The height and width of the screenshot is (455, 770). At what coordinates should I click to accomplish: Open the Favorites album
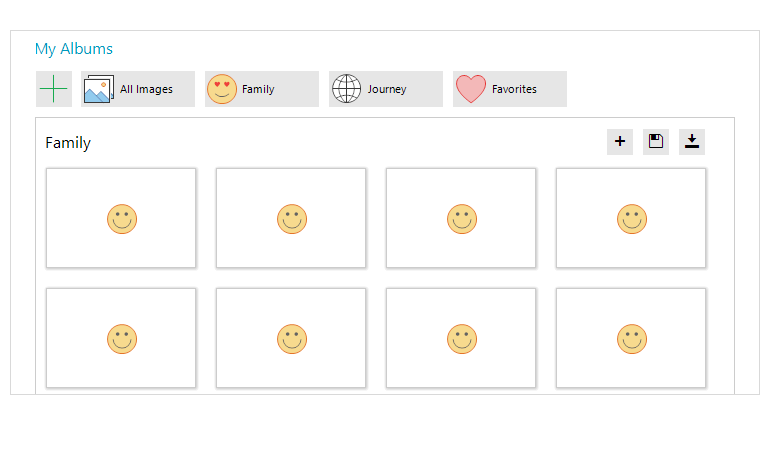click(x=510, y=89)
